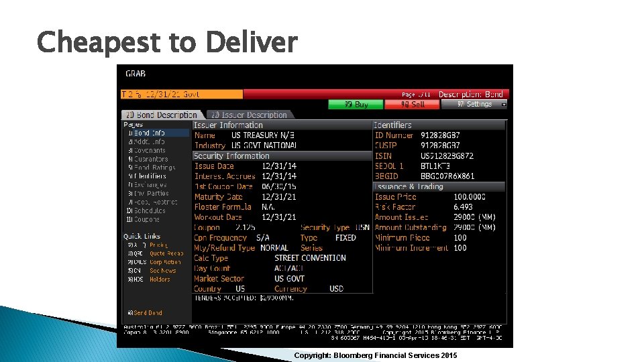644x362 pixels.
Task: Click the Issue Price value 100.0000
Action: [x=470, y=197]
